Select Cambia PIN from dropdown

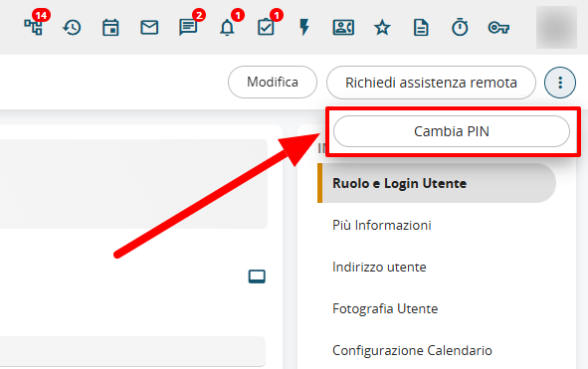tap(452, 131)
